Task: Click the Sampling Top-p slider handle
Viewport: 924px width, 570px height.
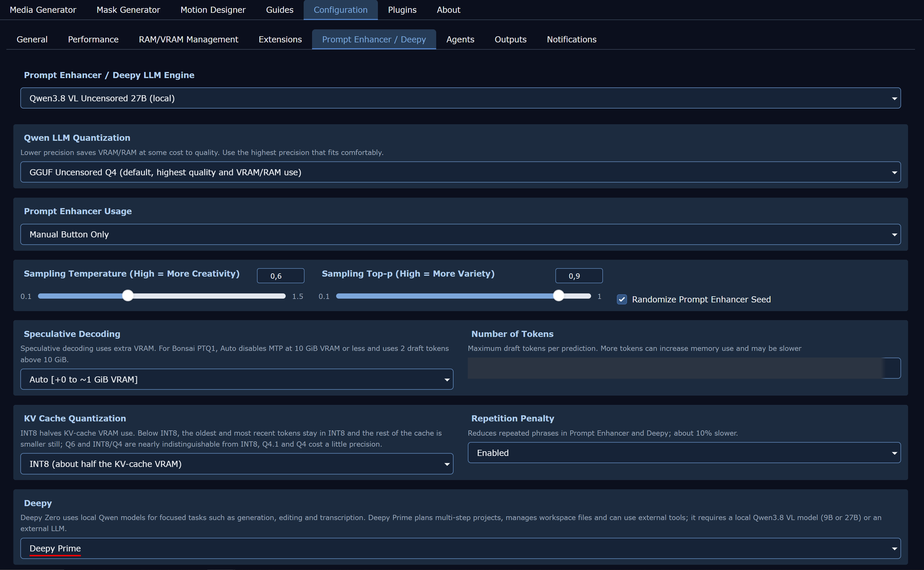Action: (x=559, y=296)
